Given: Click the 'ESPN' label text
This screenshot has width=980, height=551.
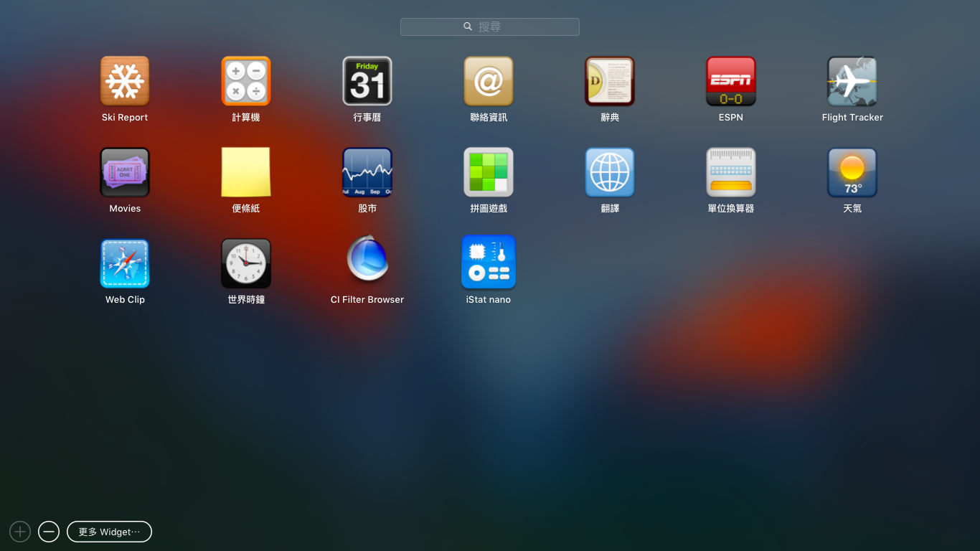Looking at the screenshot, I should click(x=731, y=118).
